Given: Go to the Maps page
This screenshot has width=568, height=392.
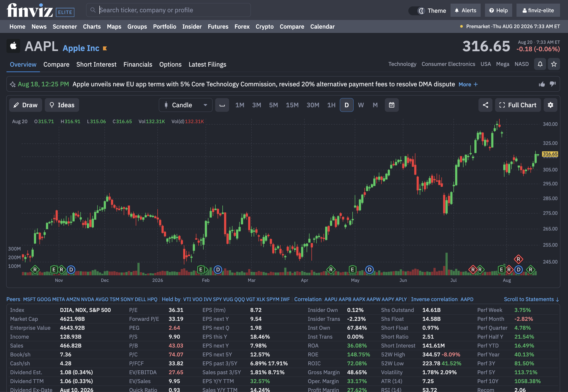Looking at the screenshot, I should (114, 26).
